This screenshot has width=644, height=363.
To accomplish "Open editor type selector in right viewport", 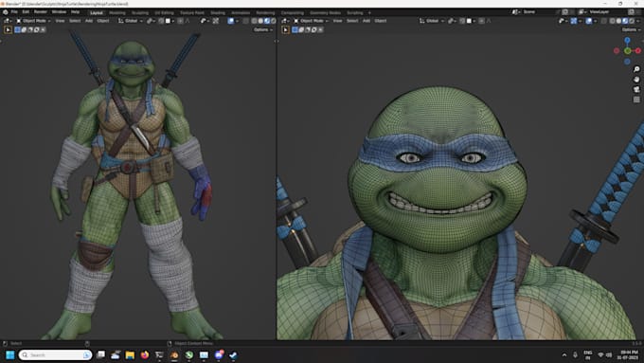I will coord(285,21).
